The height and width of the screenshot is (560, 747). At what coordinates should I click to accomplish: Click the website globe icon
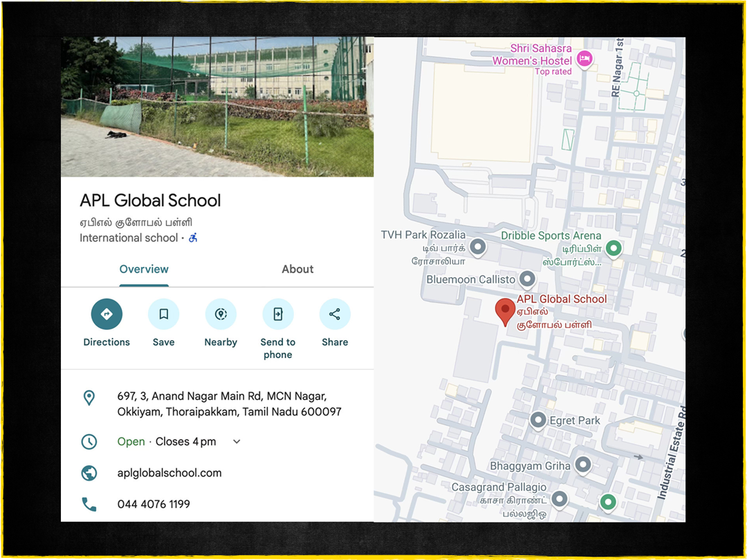point(89,474)
